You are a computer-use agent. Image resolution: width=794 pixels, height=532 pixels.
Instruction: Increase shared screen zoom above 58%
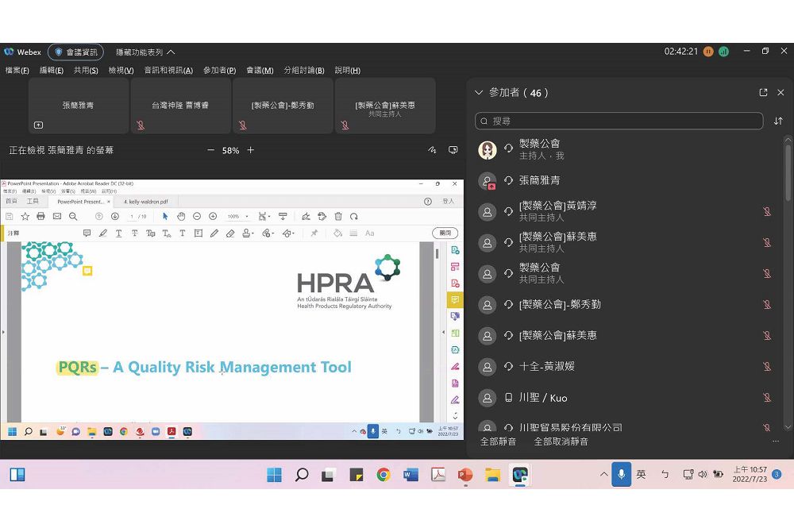(x=251, y=150)
